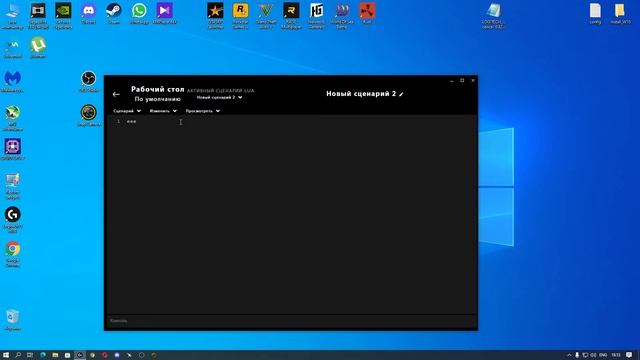The width and height of the screenshot is (640, 360).
Task: Select the Steam desktop shortcut
Action: pos(113,14)
